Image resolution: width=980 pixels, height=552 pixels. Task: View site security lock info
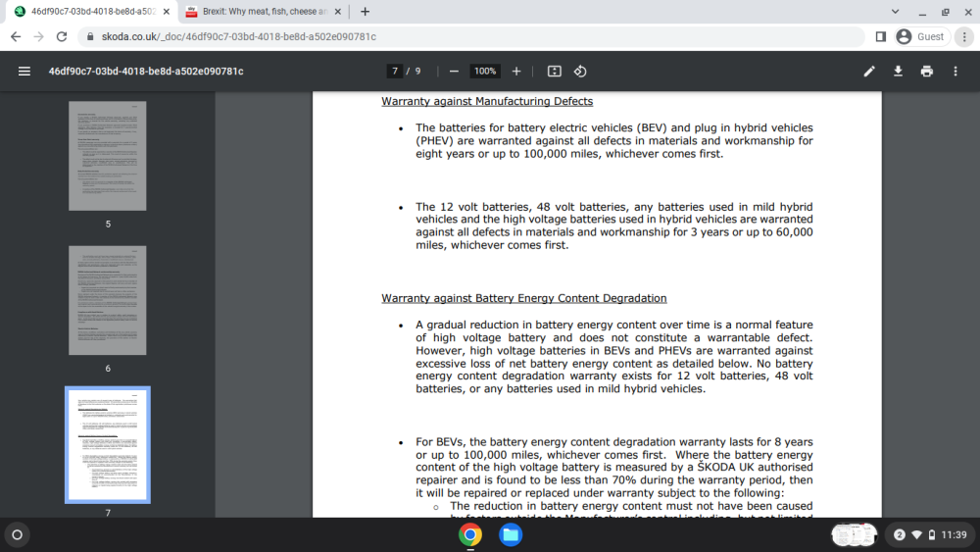pyautogui.click(x=90, y=37)
